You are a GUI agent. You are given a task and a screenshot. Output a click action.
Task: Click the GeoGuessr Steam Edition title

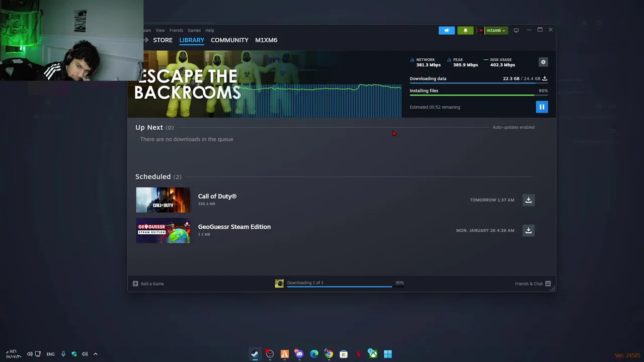(234, 227)
